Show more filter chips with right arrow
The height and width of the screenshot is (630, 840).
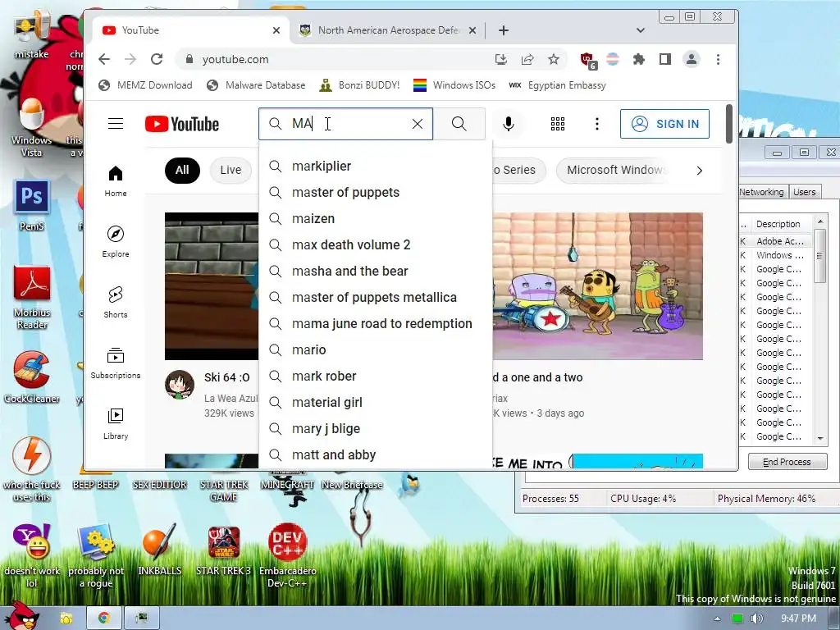pyautogui.click(x=699, y=171)
